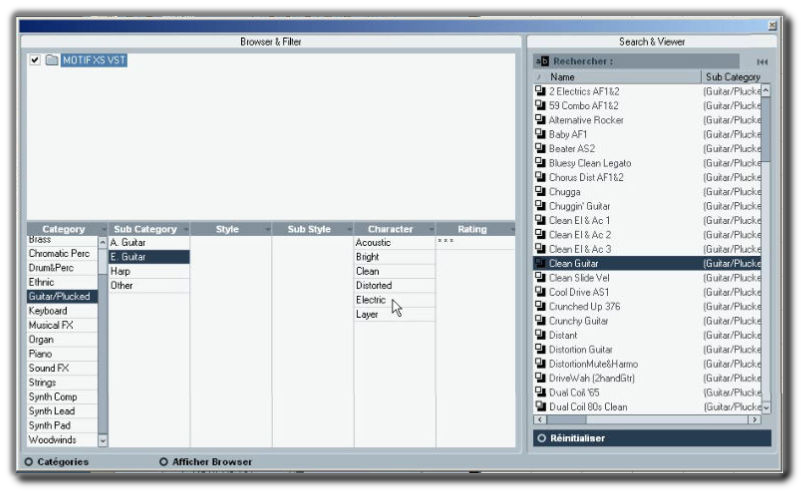Click the preset icon next to Baby AF1

click(540, 134)
